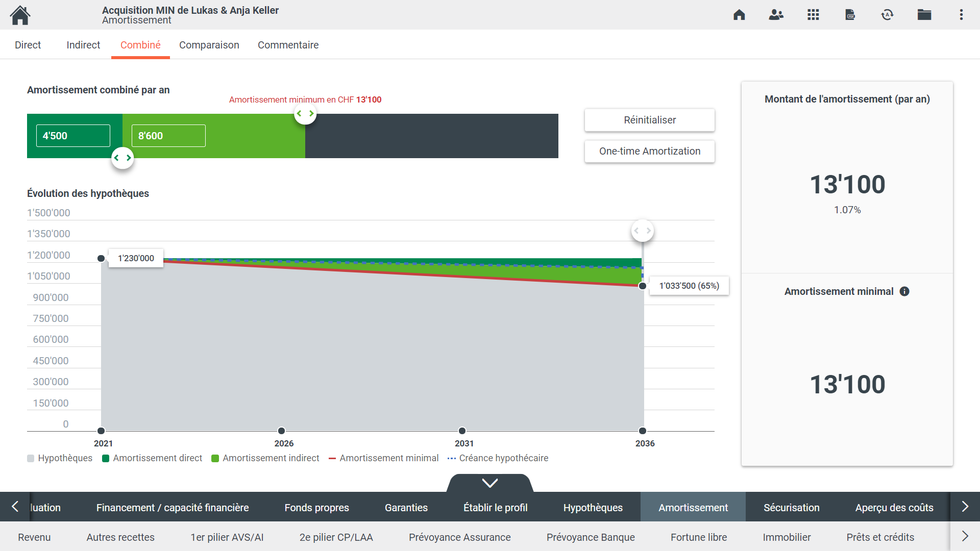Image resolution: width=980 pixels, height=551 pixels.
Task: Click the One-time Amortization button
Action: pyautogui.click(x=649, y=151)
